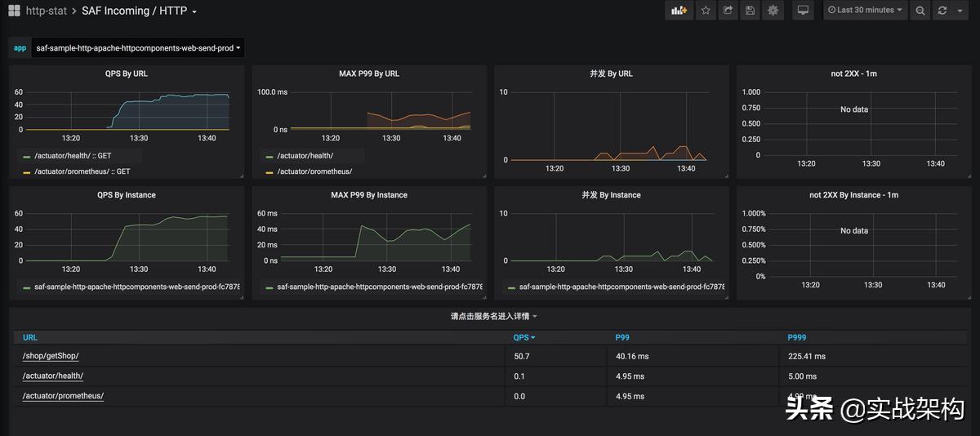The width and height of the screenshot is (980, 436).
Task: Zoom out the time range
Action: 920,11
